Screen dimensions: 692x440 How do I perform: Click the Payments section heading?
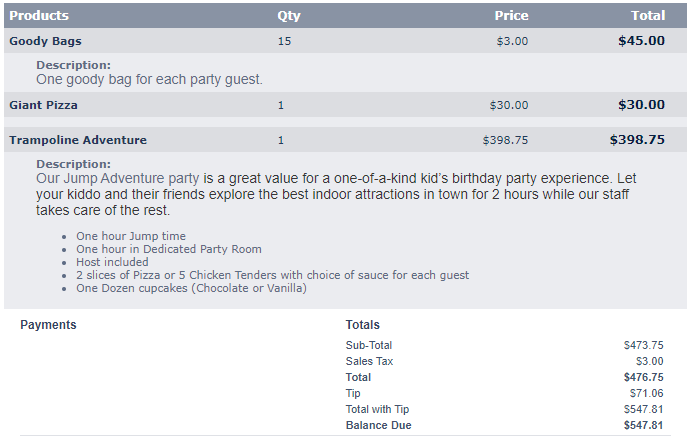click(x=48, y=325)
